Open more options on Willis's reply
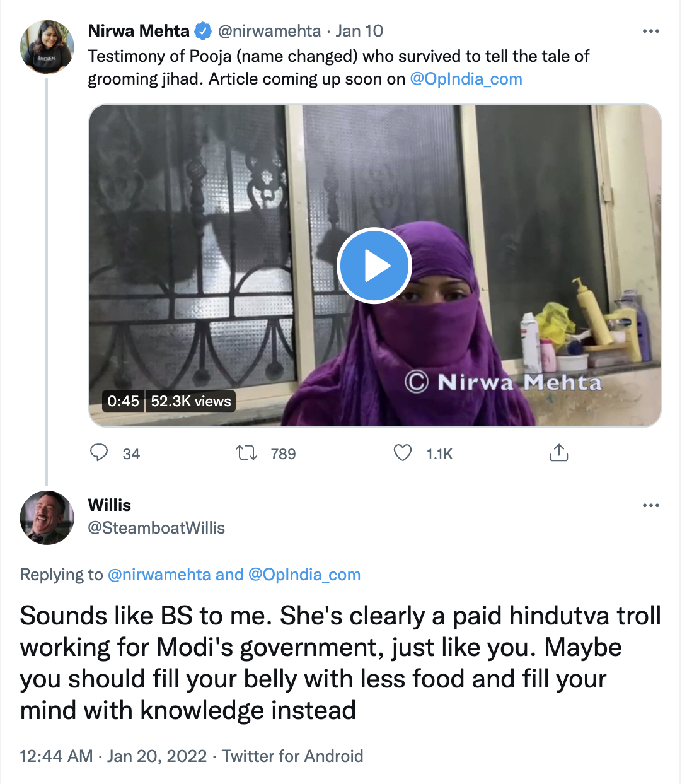This screenshot has height=784, width=687. [650, 505]
